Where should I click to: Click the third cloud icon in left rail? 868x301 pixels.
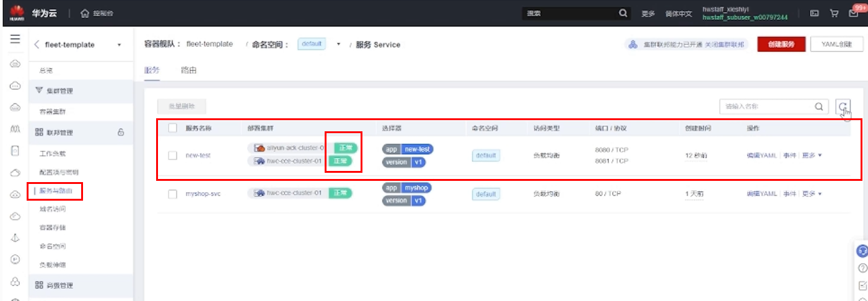coord(15,107)
